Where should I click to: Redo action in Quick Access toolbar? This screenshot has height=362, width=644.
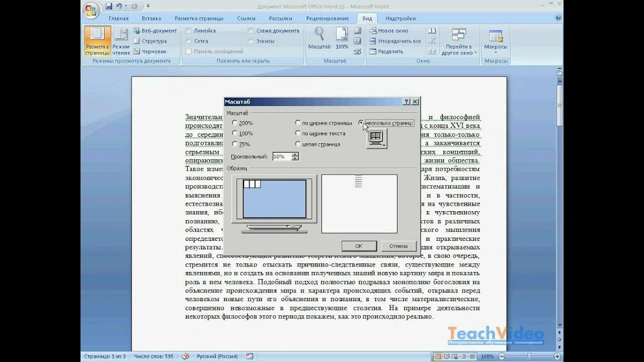click(x=134, y=6)
